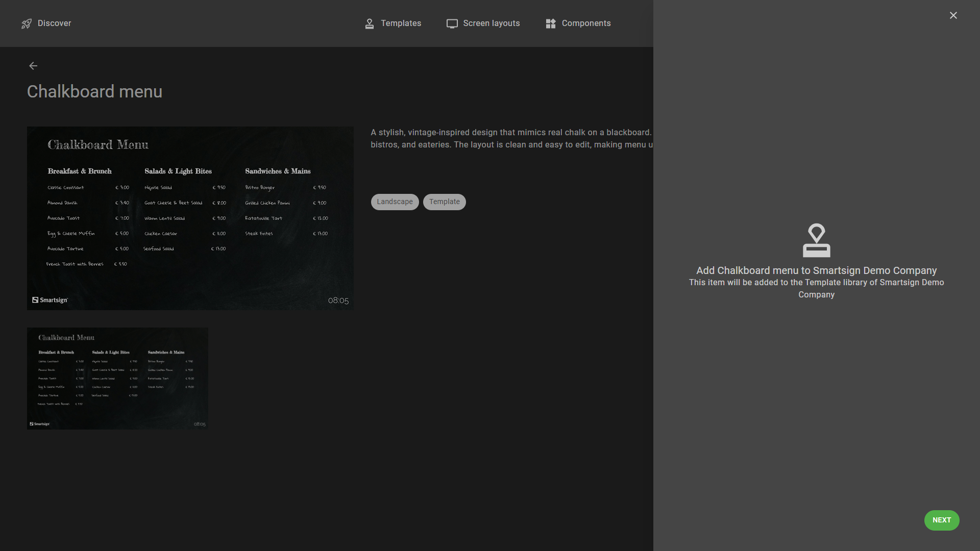980x551 pixels.
Task: Select the small Chalkboard menu thumbnail
Action: (x=117, y=378)
